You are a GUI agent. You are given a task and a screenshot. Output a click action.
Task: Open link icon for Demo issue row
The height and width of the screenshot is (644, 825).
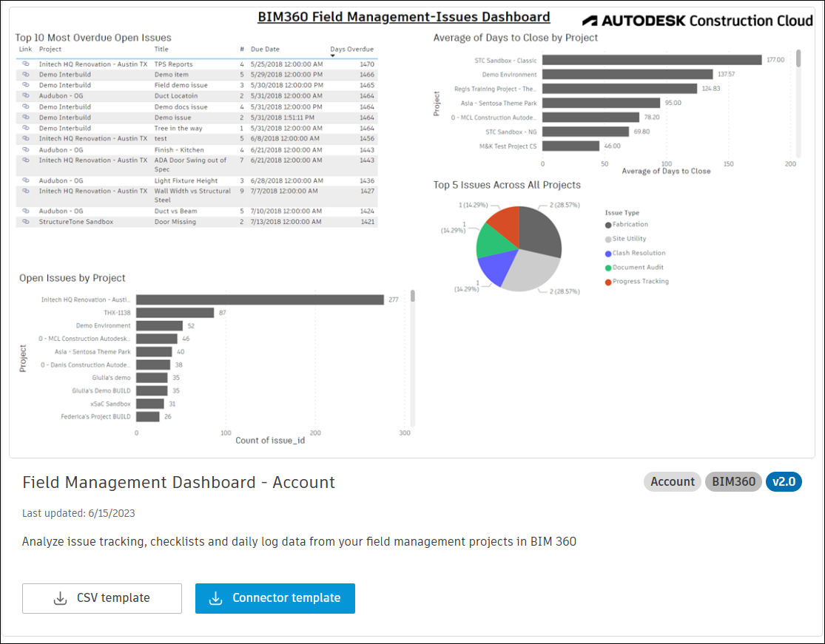click(25, 118)
